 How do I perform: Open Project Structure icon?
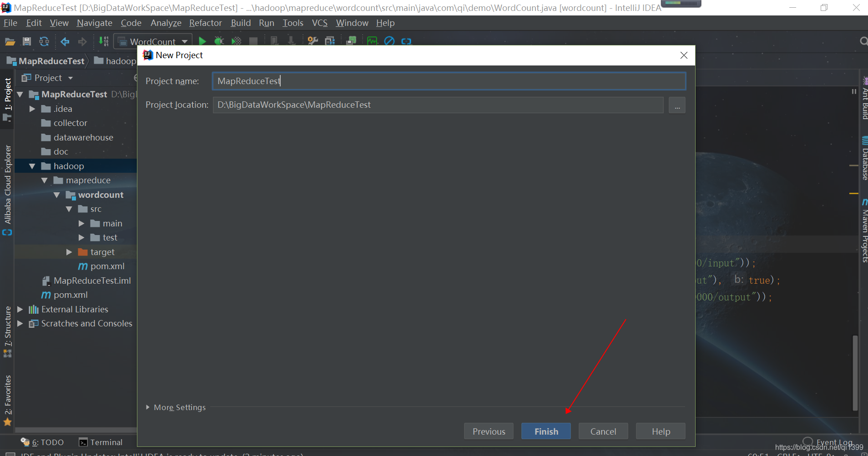[x=330, y=41]
